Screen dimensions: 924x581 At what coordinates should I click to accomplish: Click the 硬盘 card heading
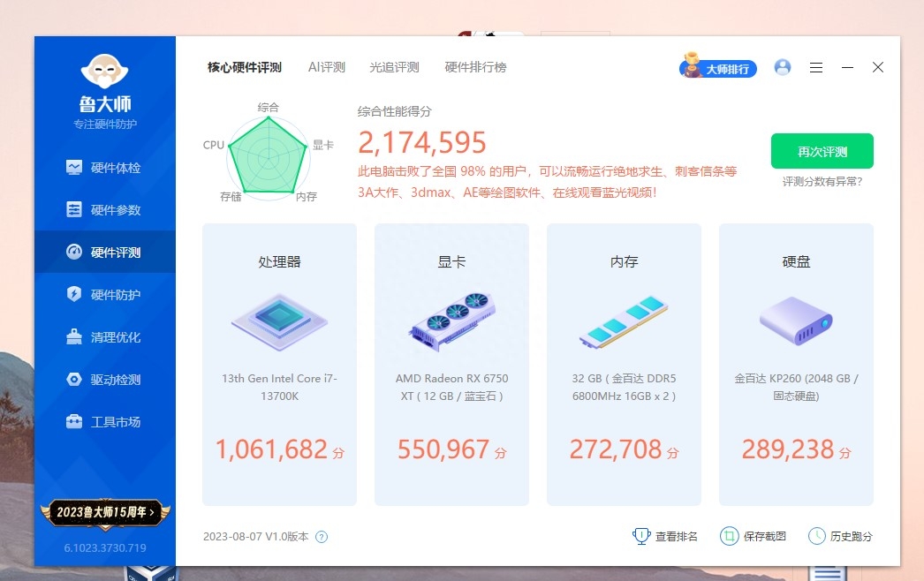tap(796, 261)
